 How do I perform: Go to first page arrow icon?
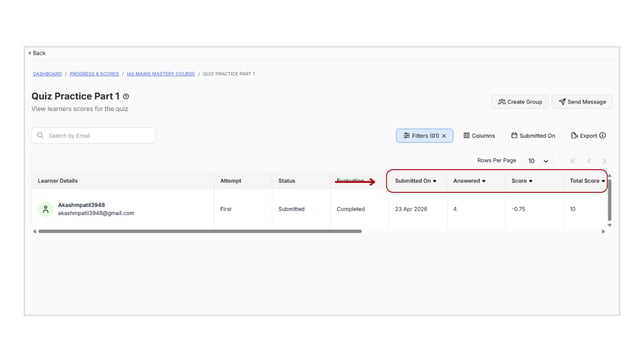pos(573,161)
